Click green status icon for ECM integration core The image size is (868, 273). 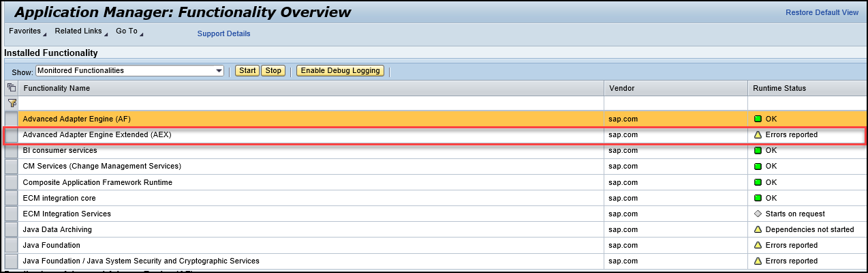758,198
